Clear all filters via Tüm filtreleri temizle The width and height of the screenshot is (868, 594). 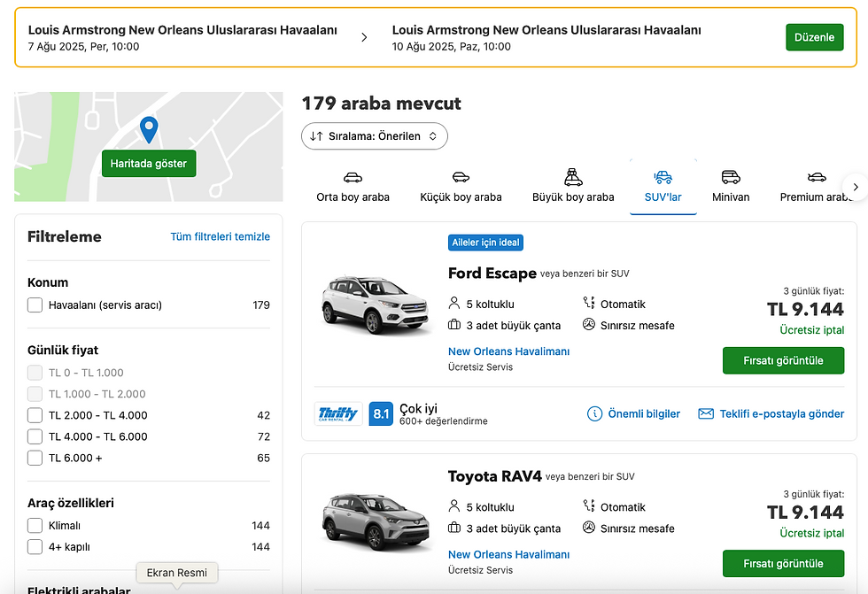point(221,236)
